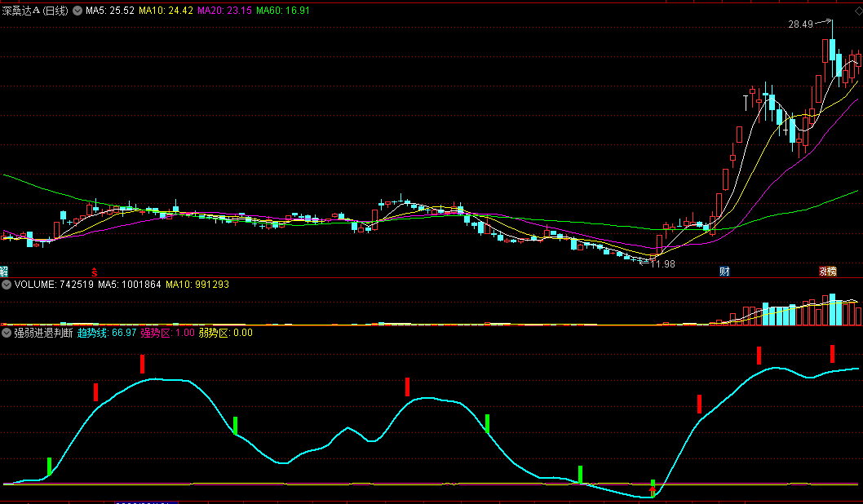Click the 11.98 low price label
Screen dimensions: 863x504
click(662, 264)
